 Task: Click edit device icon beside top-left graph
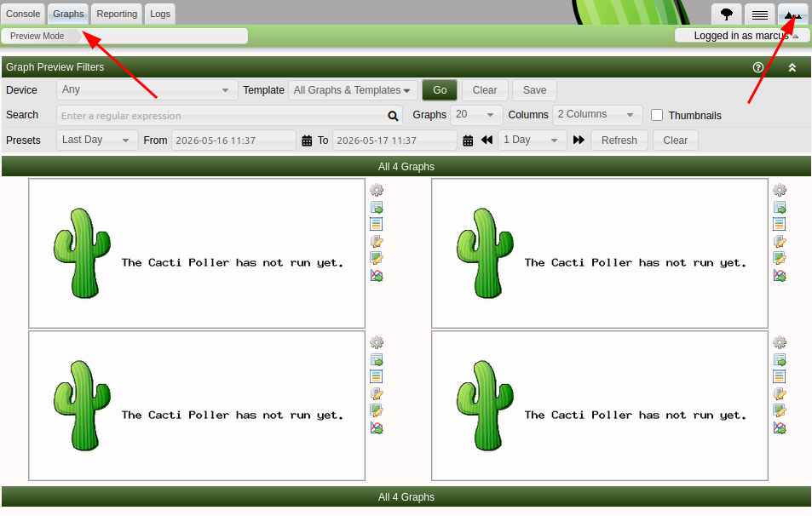click(377, 241)
